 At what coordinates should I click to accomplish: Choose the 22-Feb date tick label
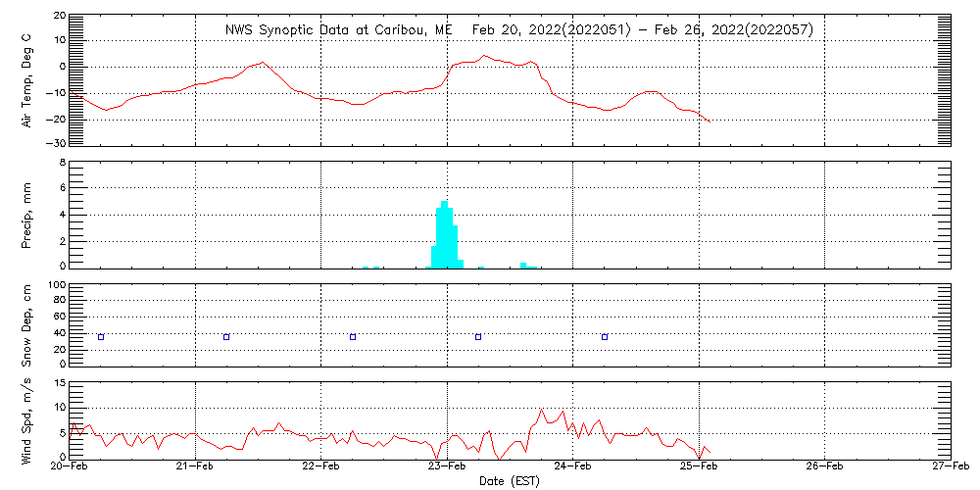tap(321, 468)
